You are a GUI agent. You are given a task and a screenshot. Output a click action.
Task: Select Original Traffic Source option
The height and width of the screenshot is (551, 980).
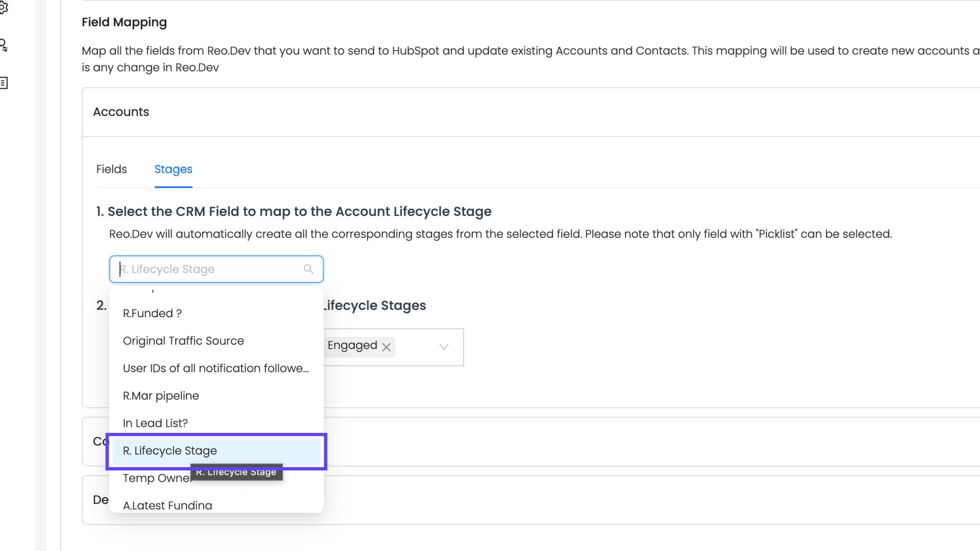183,341
